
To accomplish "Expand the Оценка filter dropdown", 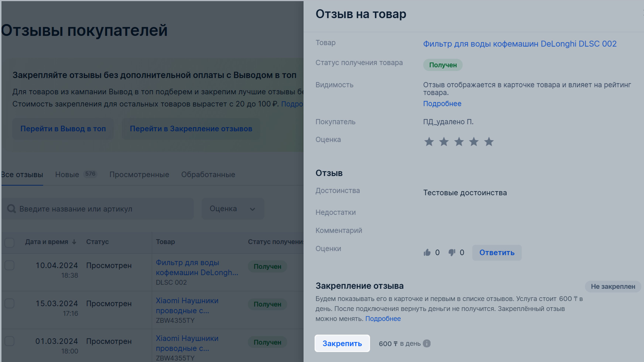I will 233,209.
